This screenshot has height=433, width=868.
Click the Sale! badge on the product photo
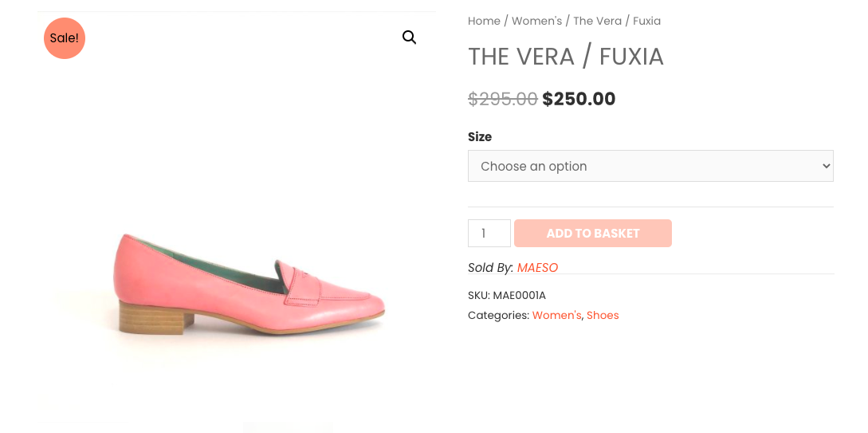65,38
